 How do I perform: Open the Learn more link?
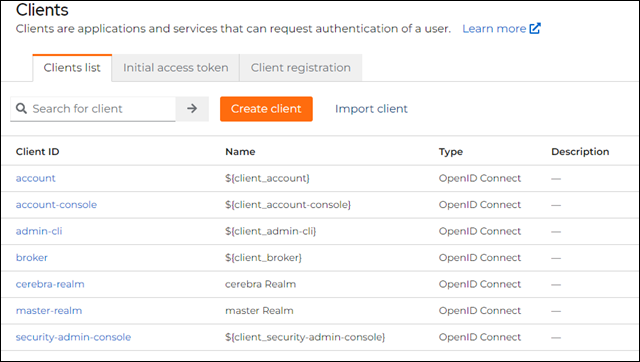point(501,29)
